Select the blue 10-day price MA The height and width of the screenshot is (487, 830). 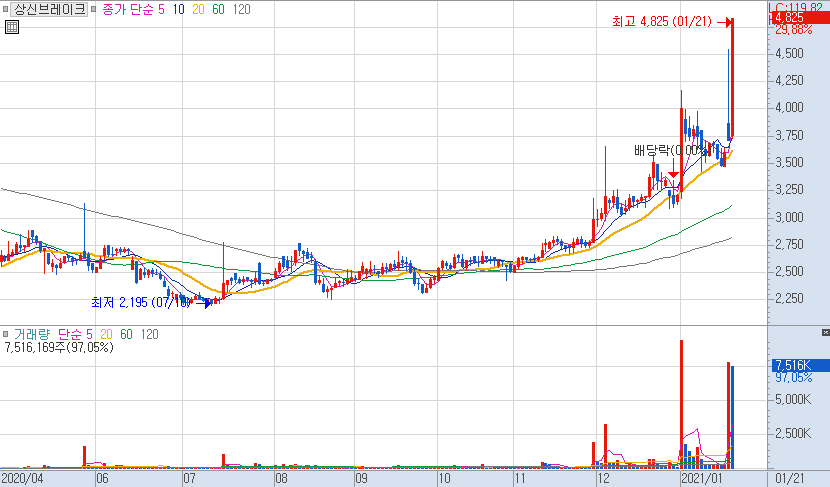point(178,10)
